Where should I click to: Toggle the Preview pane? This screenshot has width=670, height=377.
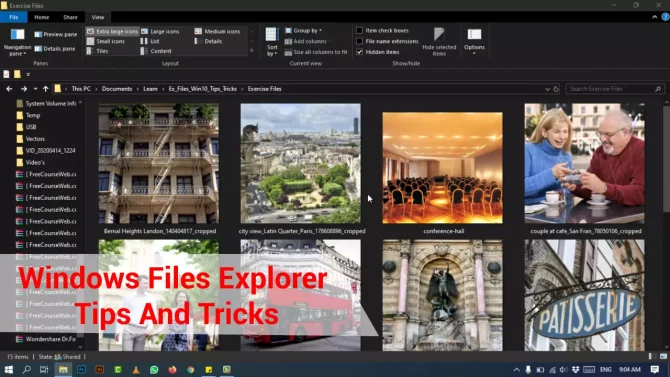click(56, 34)
